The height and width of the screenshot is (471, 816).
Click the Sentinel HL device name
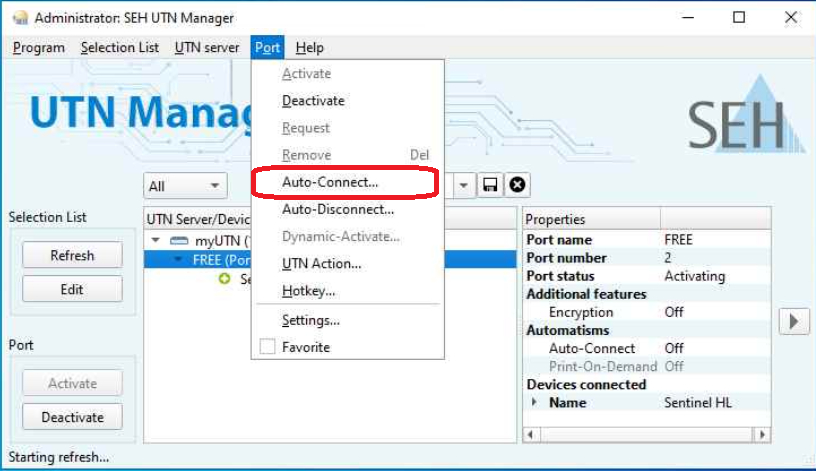(x=698, y=402)
